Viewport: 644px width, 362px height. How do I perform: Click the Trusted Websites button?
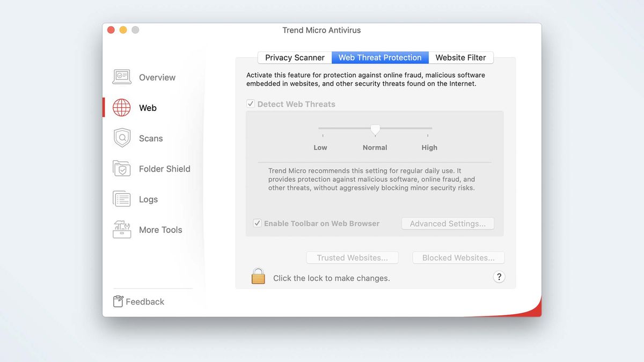pos(352,257)
